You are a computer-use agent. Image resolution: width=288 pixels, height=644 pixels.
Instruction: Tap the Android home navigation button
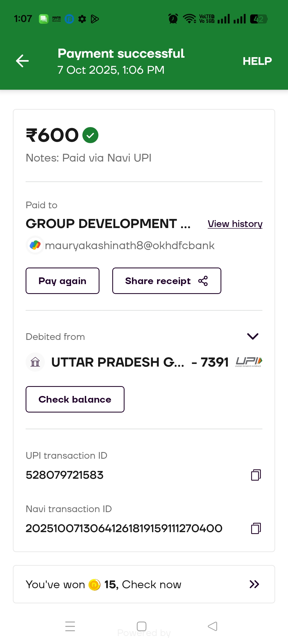tap(142, 626)
